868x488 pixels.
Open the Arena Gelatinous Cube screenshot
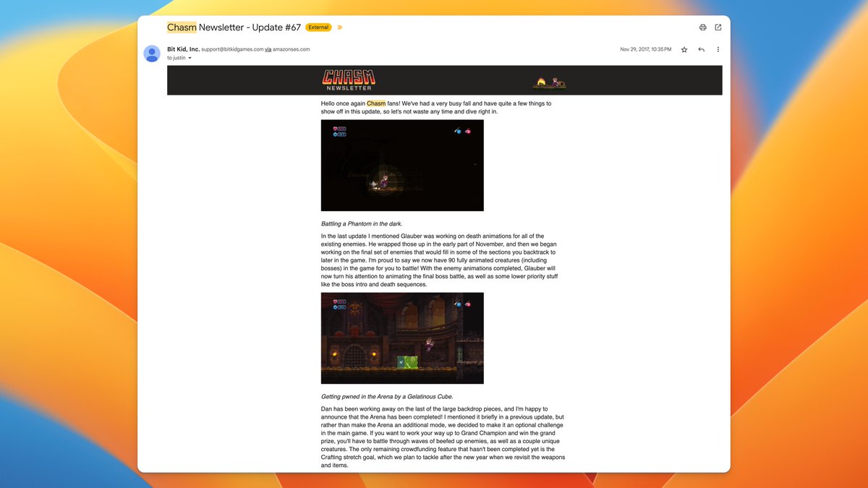pos(402,338)
